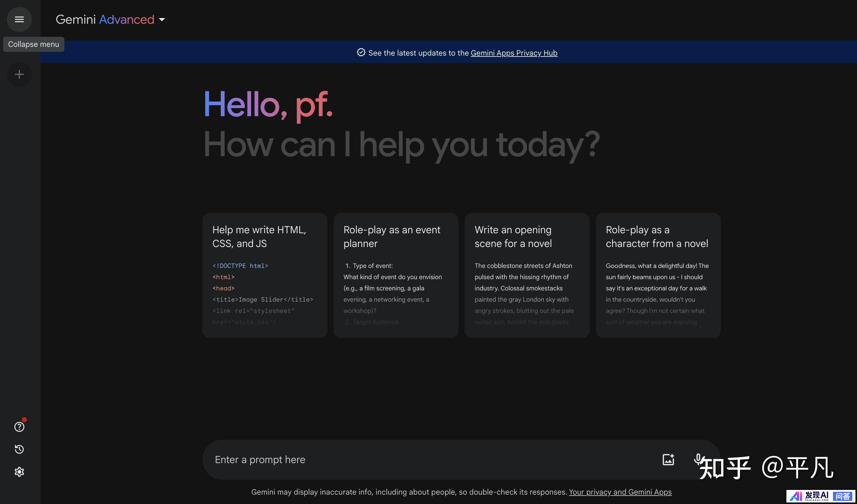Open the Gemini Apps Privacy Hub link

(x=514, y=53)
